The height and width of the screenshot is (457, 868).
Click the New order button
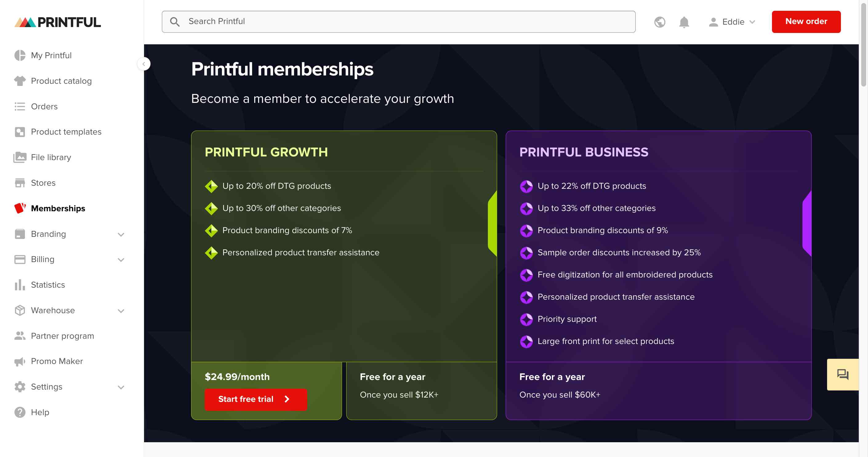tap(806, 22)
